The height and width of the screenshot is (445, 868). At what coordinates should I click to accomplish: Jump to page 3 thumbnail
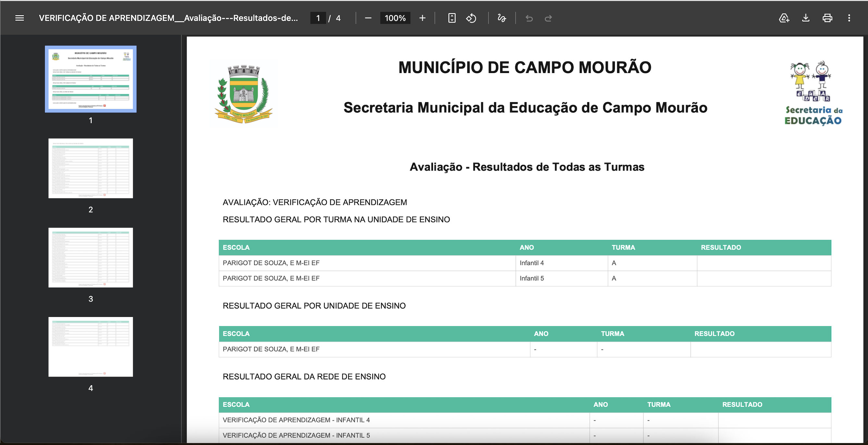coord(91,258)
